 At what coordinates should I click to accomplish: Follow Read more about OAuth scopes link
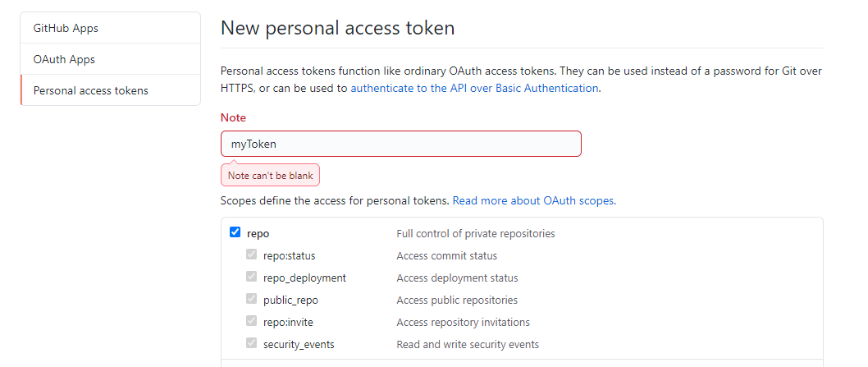[x=534, y=200]
